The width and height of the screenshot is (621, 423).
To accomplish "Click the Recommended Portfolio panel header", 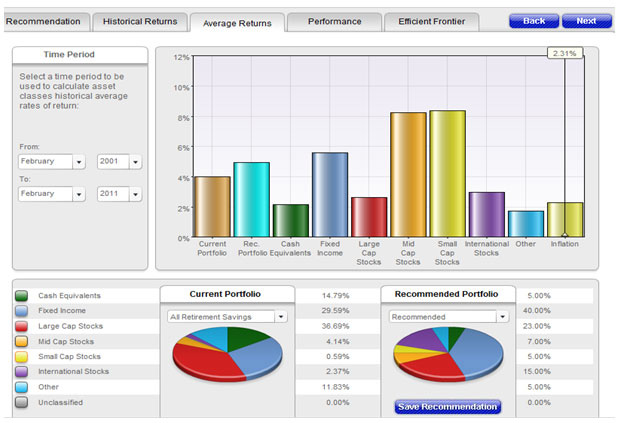I will 448,294.
